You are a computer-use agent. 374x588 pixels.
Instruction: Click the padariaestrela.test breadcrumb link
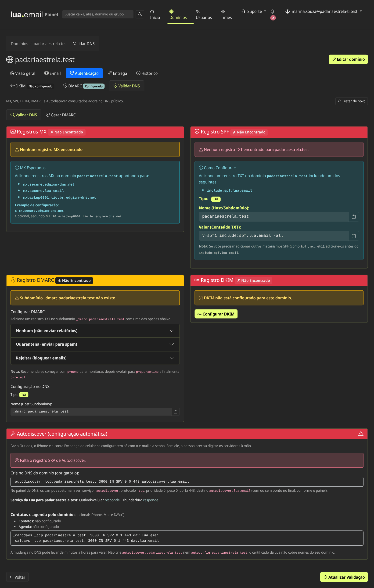50,43
